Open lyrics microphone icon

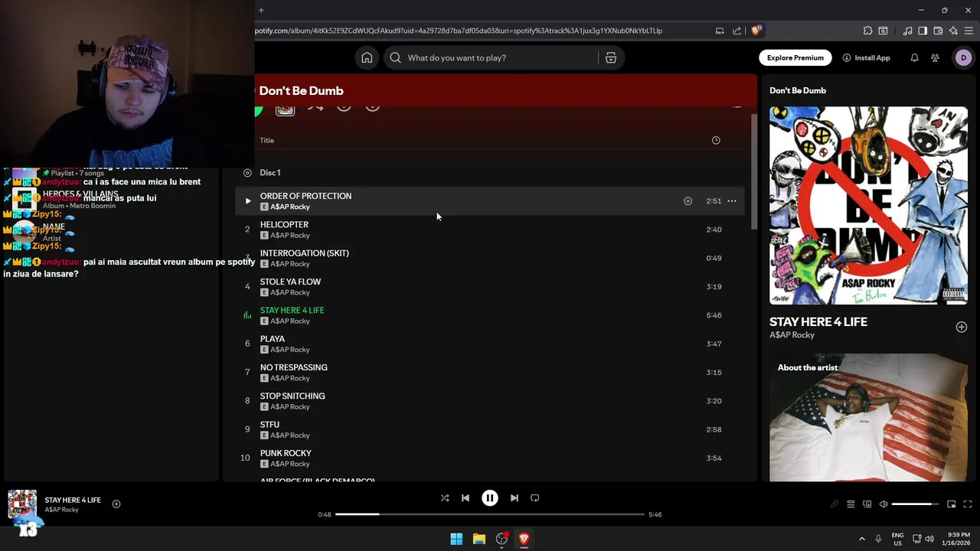(x=835, y=504)
